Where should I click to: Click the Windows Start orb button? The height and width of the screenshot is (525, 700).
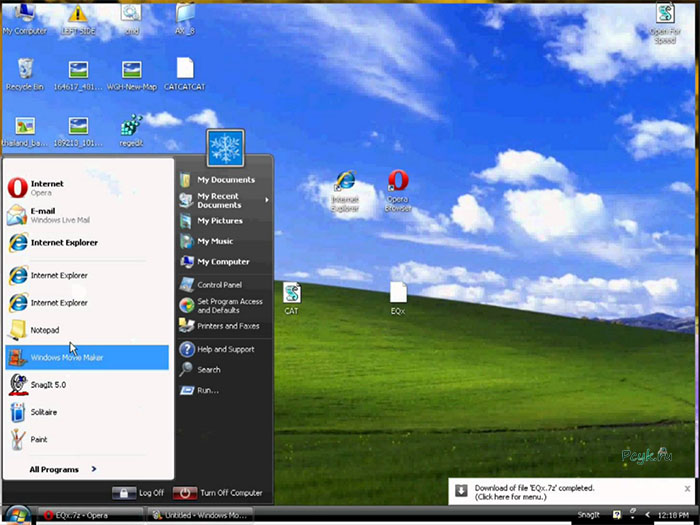[17, 516]
